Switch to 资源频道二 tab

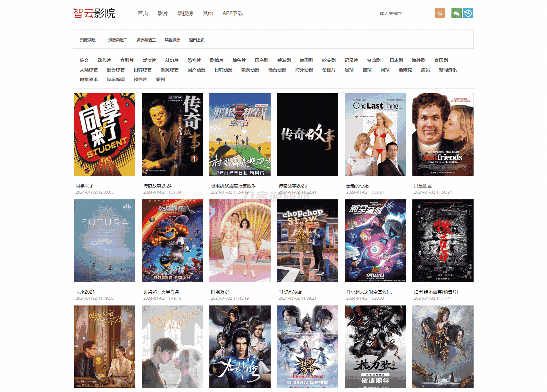(x=118, y=40)
